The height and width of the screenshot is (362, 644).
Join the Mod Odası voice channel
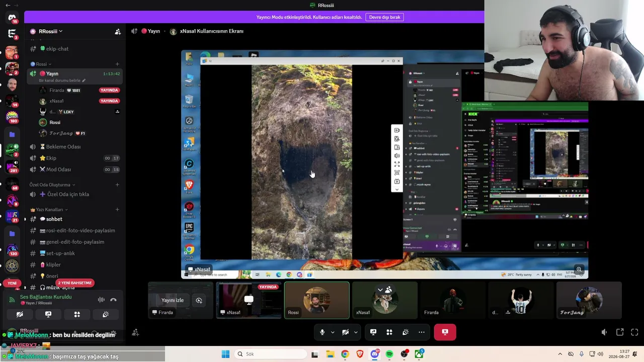pyautogui.click(x=75, y=169)
